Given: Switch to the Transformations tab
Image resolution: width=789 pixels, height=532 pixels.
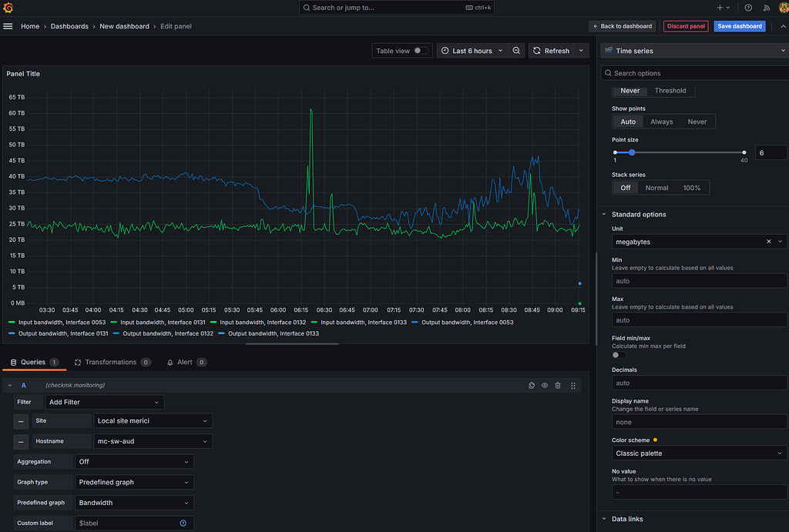Looking at the screenshot, I should [x=112, y=362].
